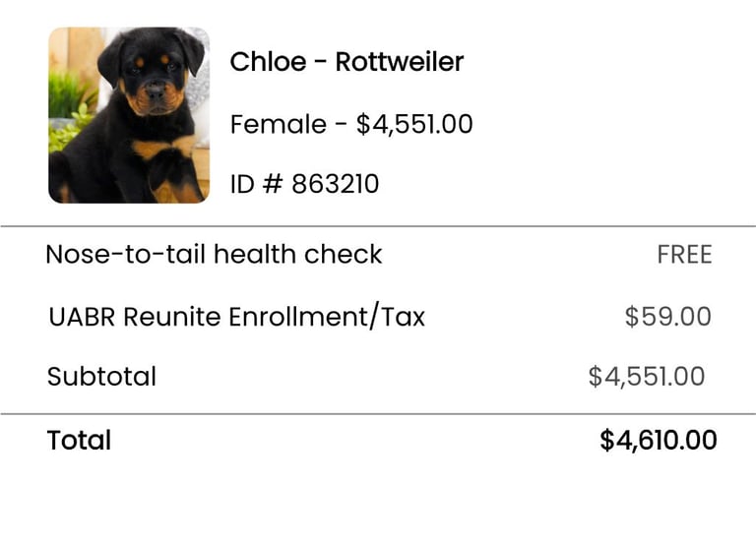The width and height of the screenshot is (756, 542).
Task: Click the $4,610.00 total amount
Action: 659,441
